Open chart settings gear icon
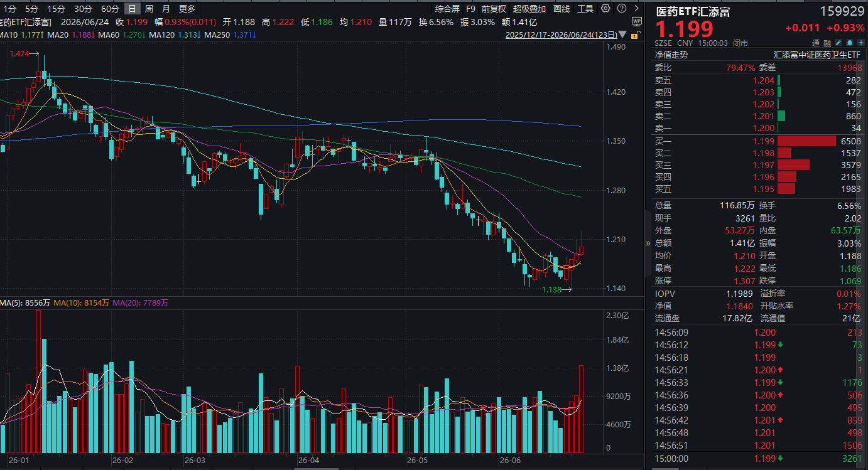Screen dimensions: 868x470 tap(605, 8)
